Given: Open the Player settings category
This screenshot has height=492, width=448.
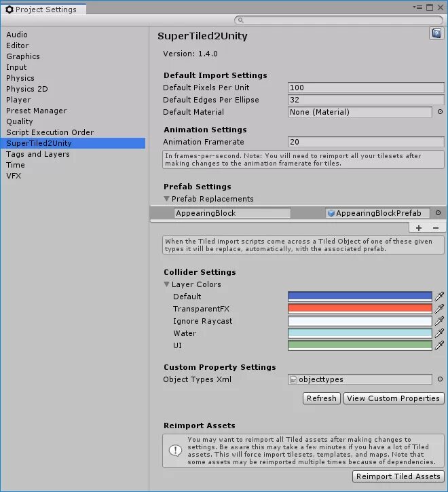Looking at the screenshot, I should coord(18,100).
